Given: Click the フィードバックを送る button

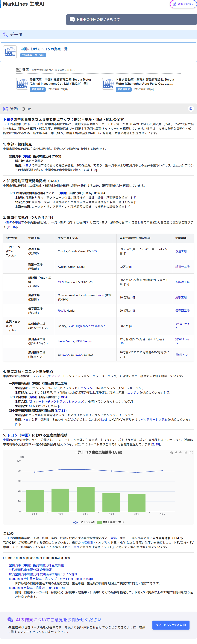Looking at the screenshot, I should click(171, 625).
